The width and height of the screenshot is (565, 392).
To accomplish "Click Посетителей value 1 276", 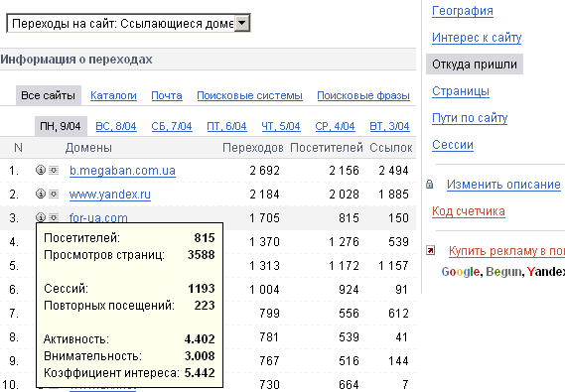I will (x=345, y=242).
